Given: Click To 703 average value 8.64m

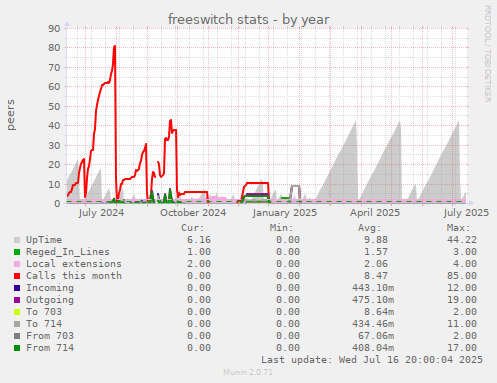Looking at the screenshot, I should [x=379, y=312].
